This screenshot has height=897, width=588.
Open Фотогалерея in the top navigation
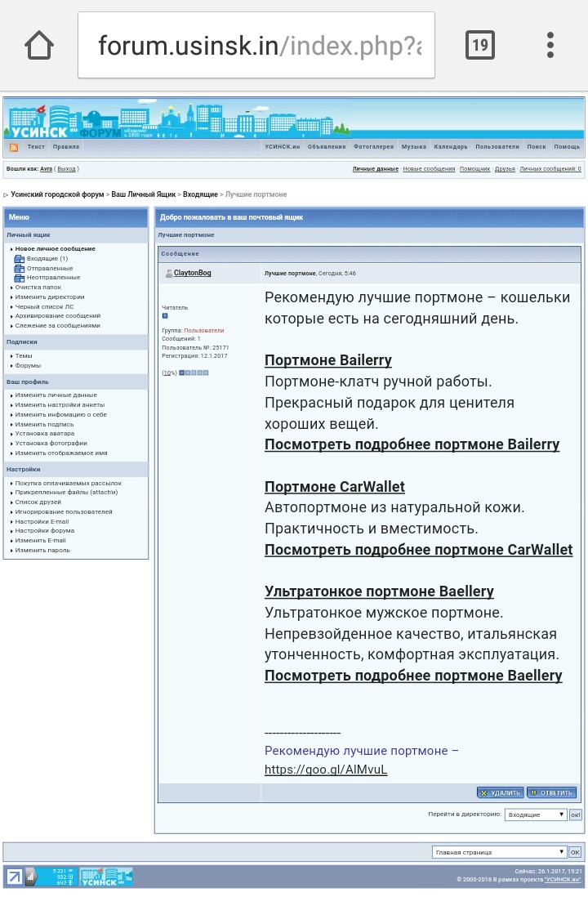point(373,147)
